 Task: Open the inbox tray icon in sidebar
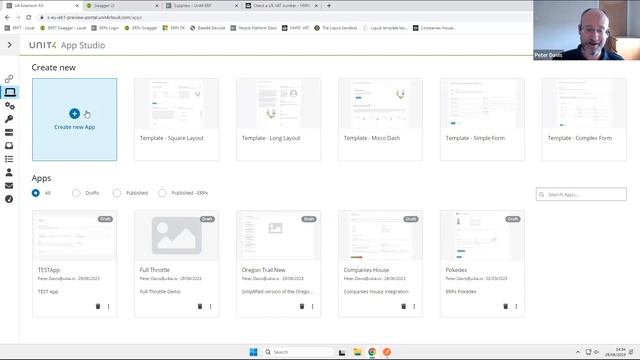[9, 145]
